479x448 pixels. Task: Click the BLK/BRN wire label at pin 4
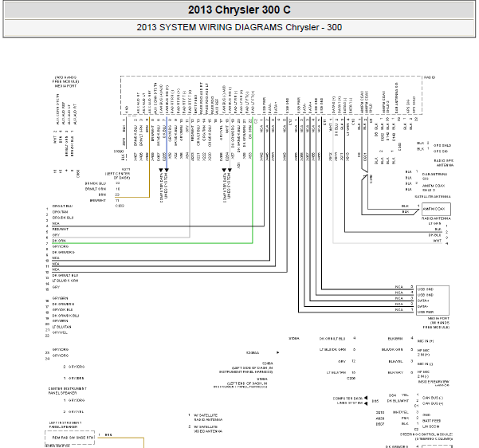395,339
